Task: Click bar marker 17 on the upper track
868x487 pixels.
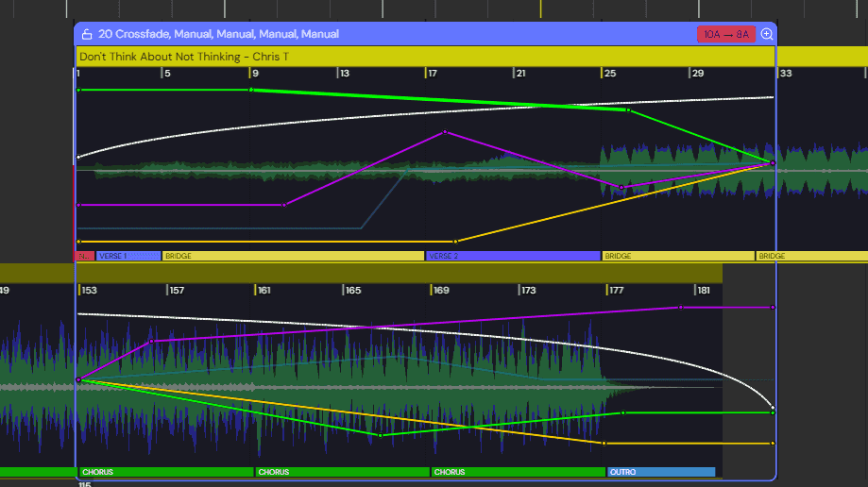Action: click(x=432, y=73)
